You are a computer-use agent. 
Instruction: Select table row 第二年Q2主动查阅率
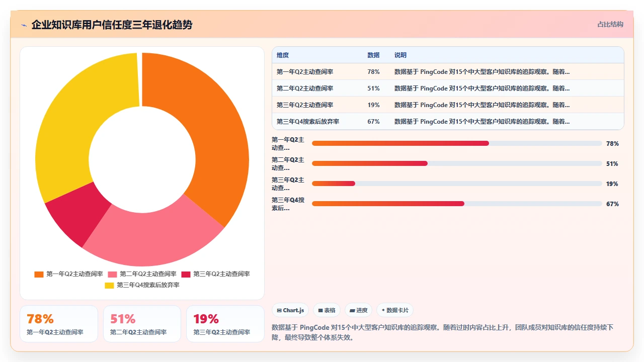click(x=448, y=88)
